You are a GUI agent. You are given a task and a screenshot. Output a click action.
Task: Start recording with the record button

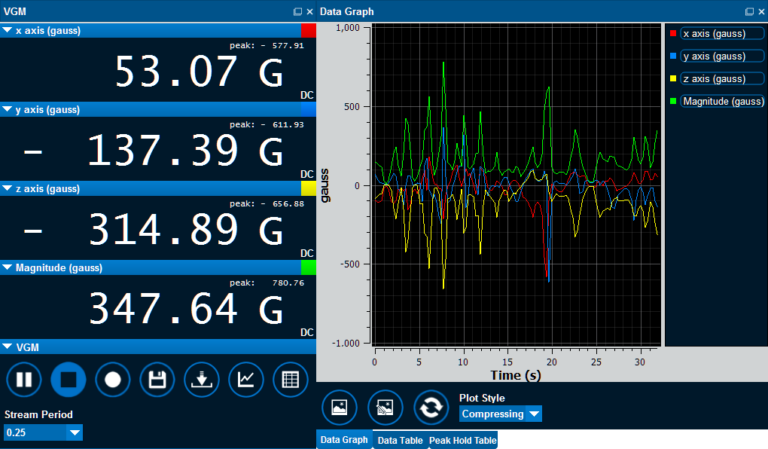pos(113,380)
